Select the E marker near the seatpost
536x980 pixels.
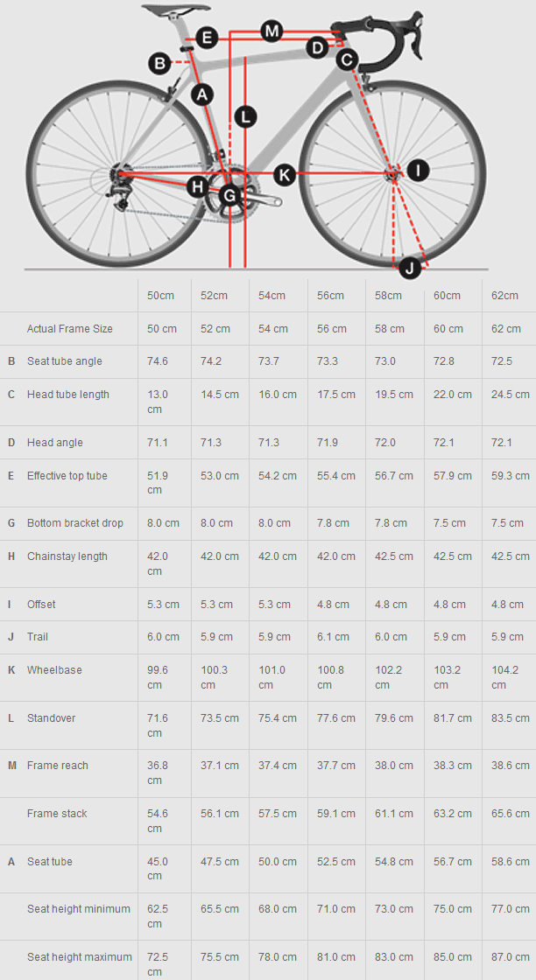click(x=207, y=38)
